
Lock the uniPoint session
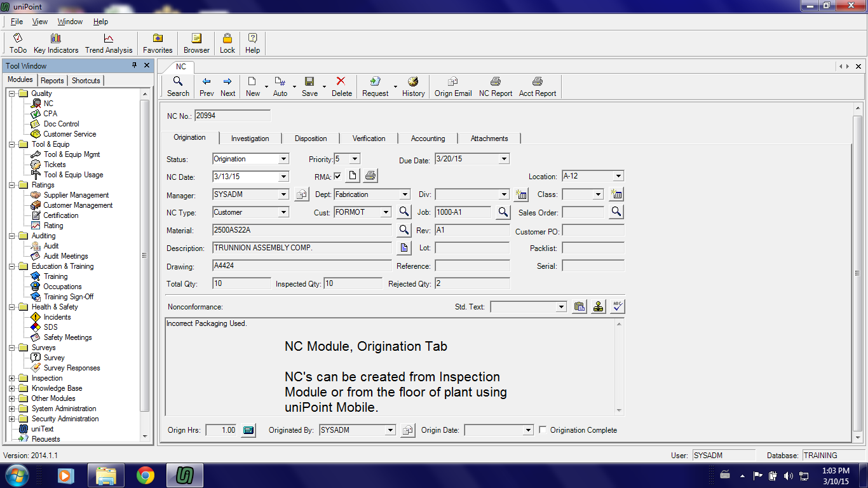coord(227,43)
